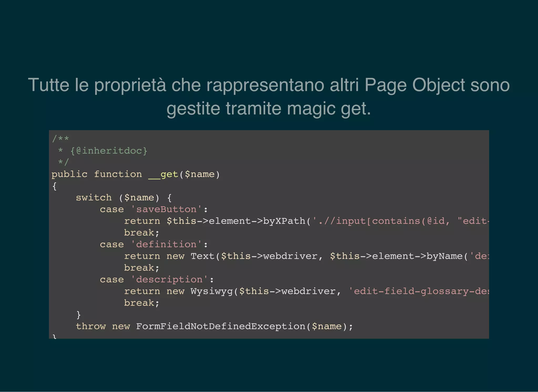Click the '{@inheritdoc}' comment line

point(103,151)
